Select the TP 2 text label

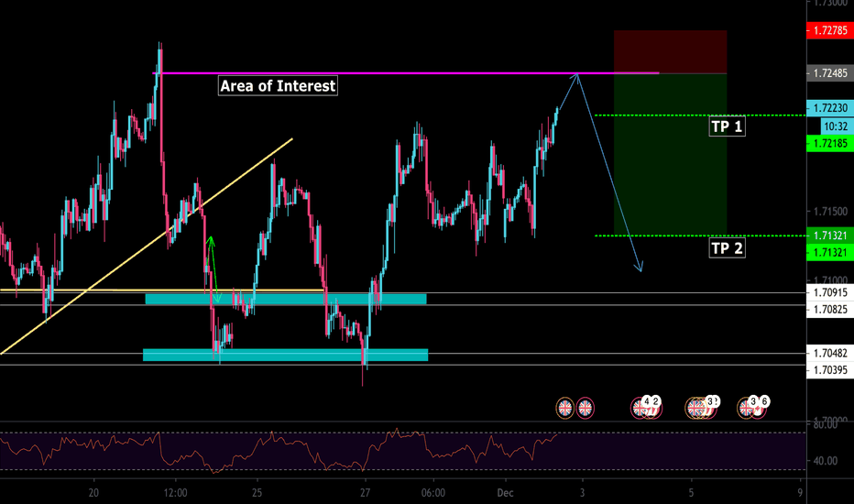click(x=727, y=247)
